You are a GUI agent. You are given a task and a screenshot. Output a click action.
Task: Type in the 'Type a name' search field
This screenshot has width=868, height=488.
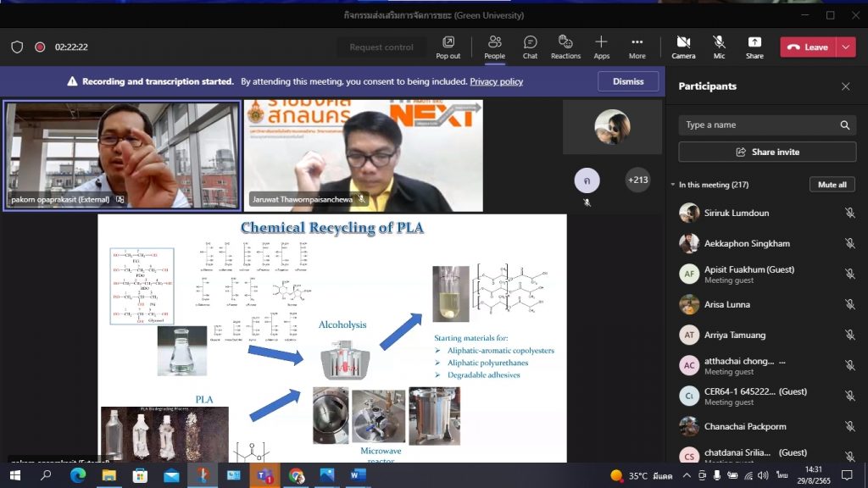(759, 125)
